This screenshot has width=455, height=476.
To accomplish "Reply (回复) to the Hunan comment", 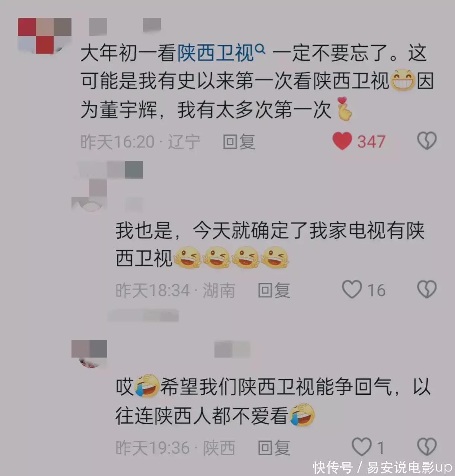I will coord(274,291).
